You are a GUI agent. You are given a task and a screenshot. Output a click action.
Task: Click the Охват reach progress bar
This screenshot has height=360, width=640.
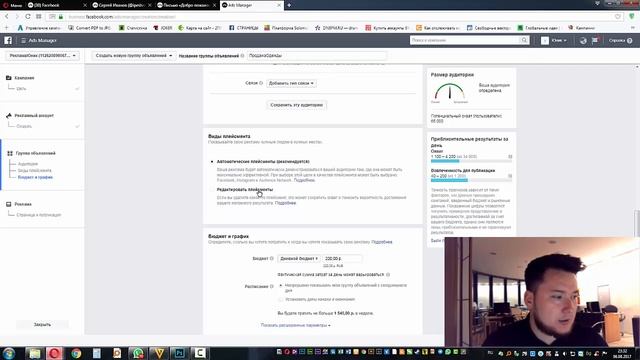[471, 161]
